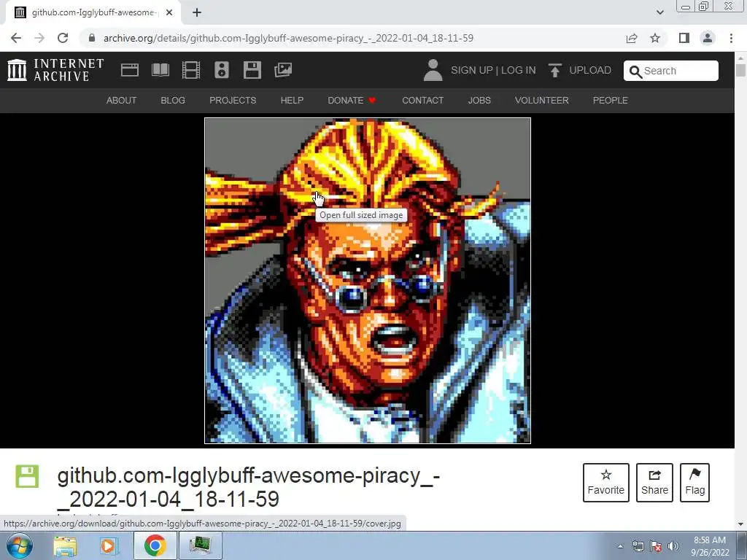Click the share page icon in address bar
The height and width of the screenshot is (560, 747).
click(632, 38)
